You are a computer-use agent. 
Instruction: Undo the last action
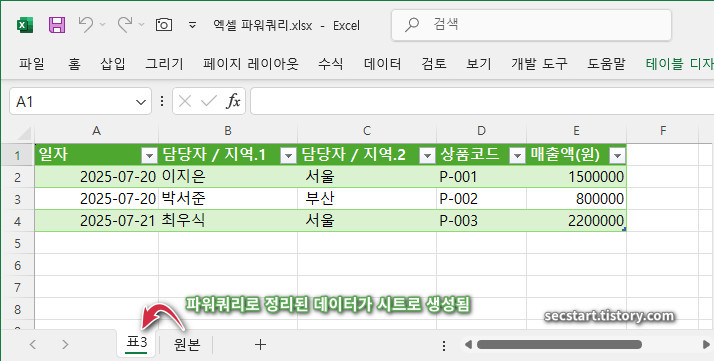coord(85,24)
